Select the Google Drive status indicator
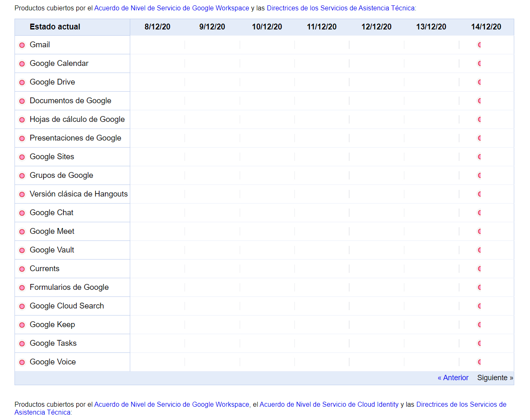530x420 pixels. [22, 82]
